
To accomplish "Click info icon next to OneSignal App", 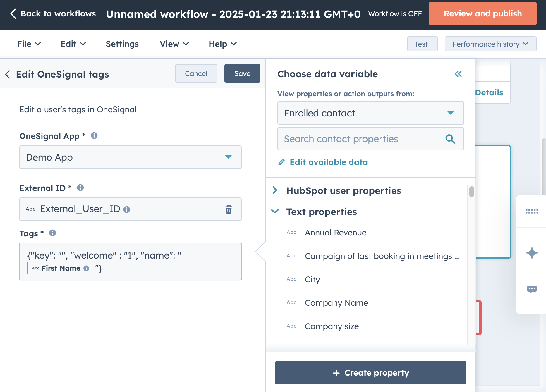I will tap(94, 135).
